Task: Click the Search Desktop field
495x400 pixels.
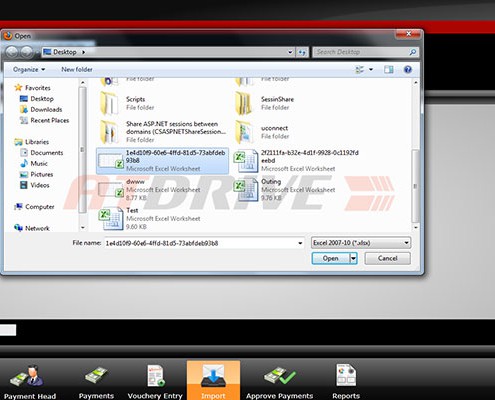Action: (365, 52)
